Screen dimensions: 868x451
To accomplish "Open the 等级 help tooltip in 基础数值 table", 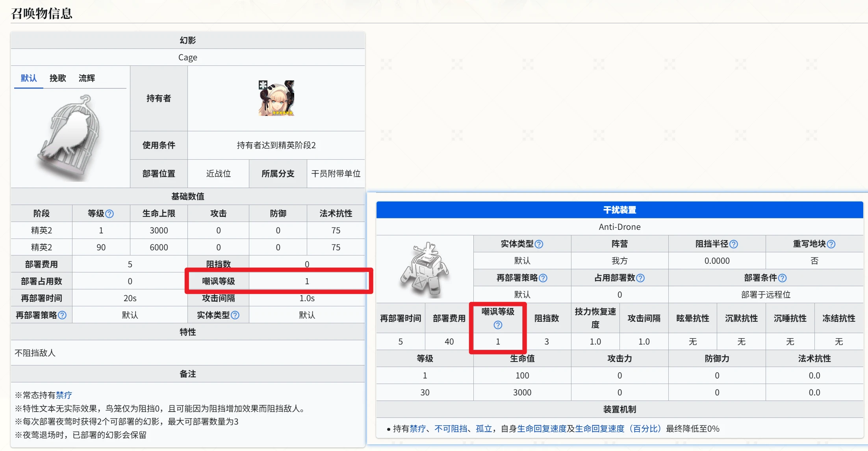I will point(110,213).
